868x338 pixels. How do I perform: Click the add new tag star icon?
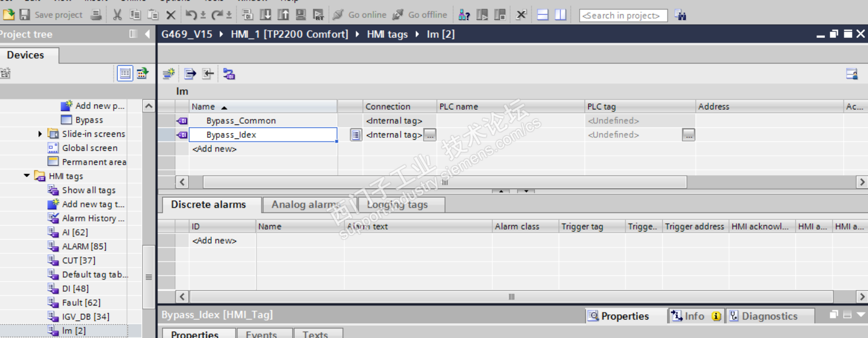169,74
